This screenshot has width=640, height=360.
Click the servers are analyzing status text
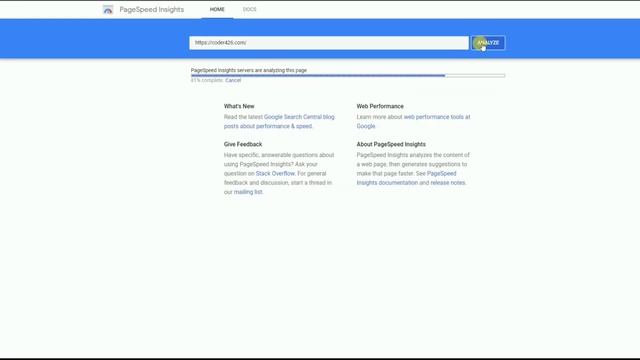[249, 70]
